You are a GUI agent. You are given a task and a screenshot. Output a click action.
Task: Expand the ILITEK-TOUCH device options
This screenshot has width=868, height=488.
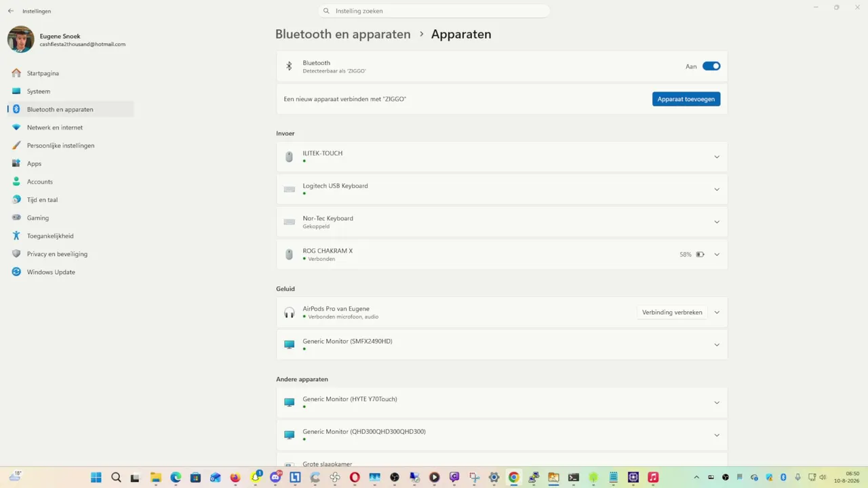click(717, 157)
